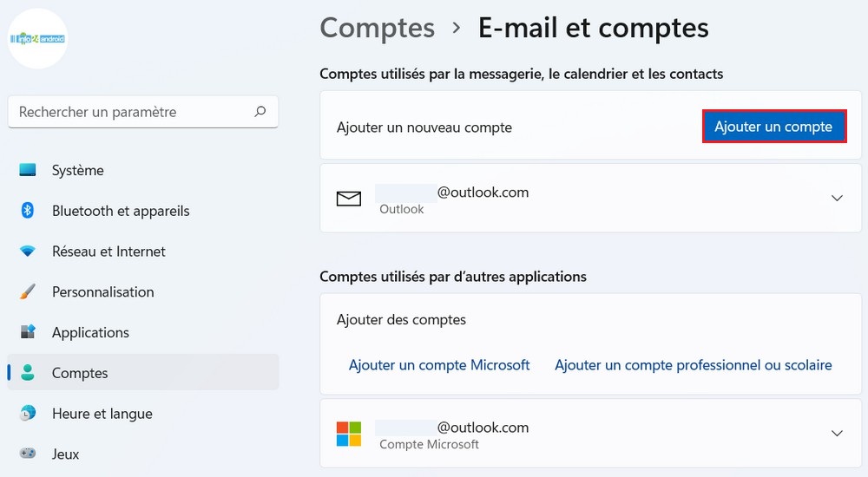Click the Microsoft logo icon
The width and height of the screenshot is (868, 477).
click(x=349, y=434)
